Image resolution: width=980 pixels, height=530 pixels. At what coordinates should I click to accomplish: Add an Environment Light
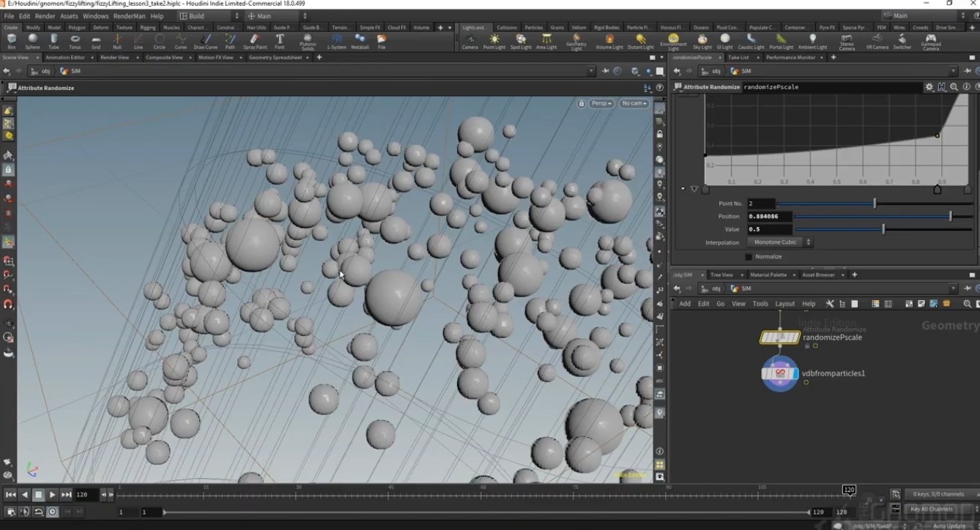673,42
